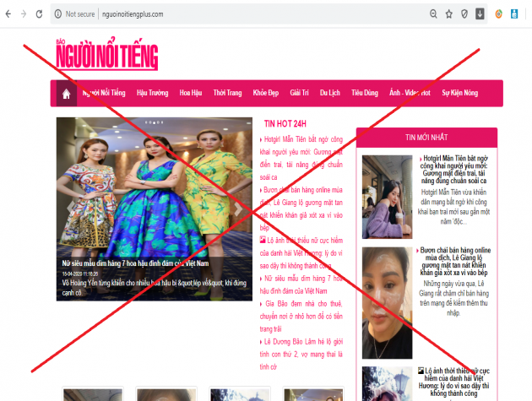Open hot news link Gia Bảo đem nhà cho thuê

301,317
